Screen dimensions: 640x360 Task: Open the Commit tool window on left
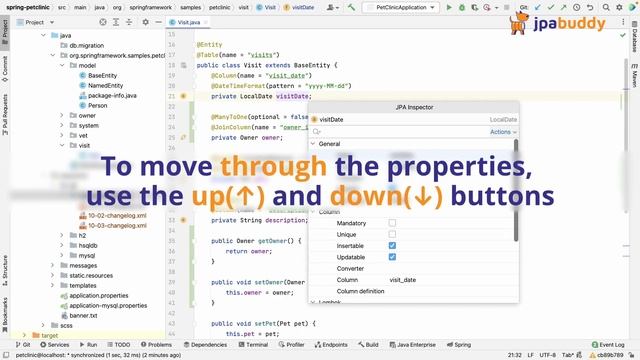(5, 69)
